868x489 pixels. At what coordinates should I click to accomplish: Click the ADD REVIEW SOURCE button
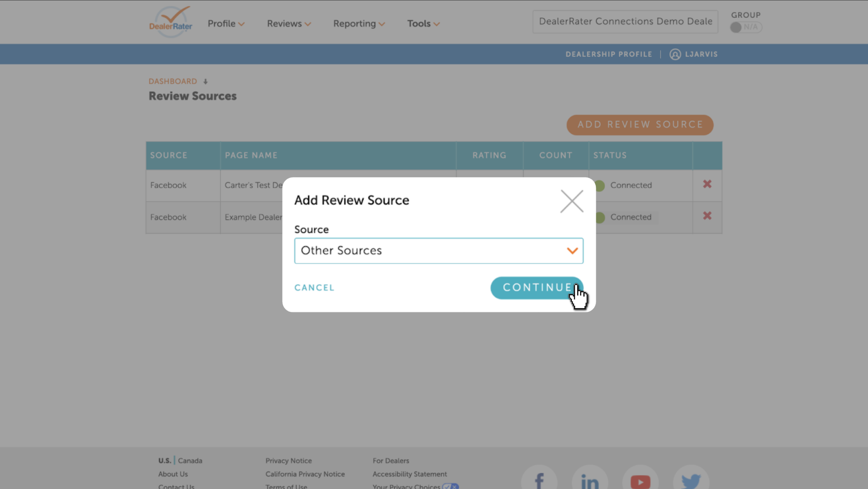coord(640,125)
